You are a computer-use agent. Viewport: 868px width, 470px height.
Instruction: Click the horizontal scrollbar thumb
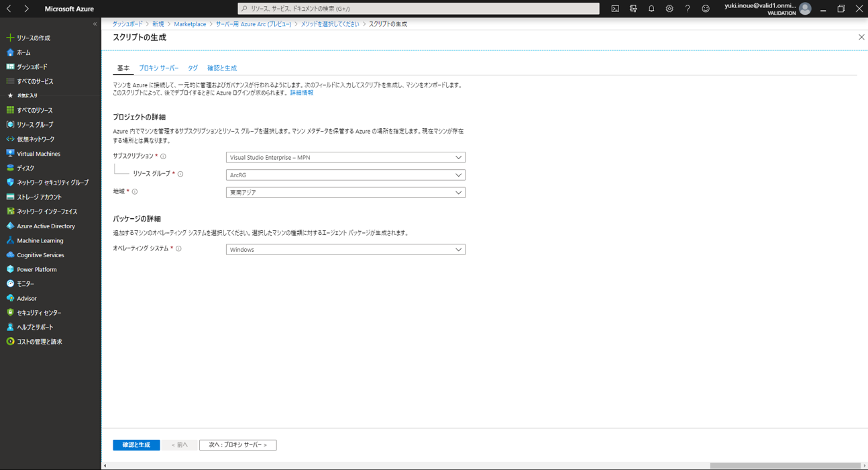[785, 465]
